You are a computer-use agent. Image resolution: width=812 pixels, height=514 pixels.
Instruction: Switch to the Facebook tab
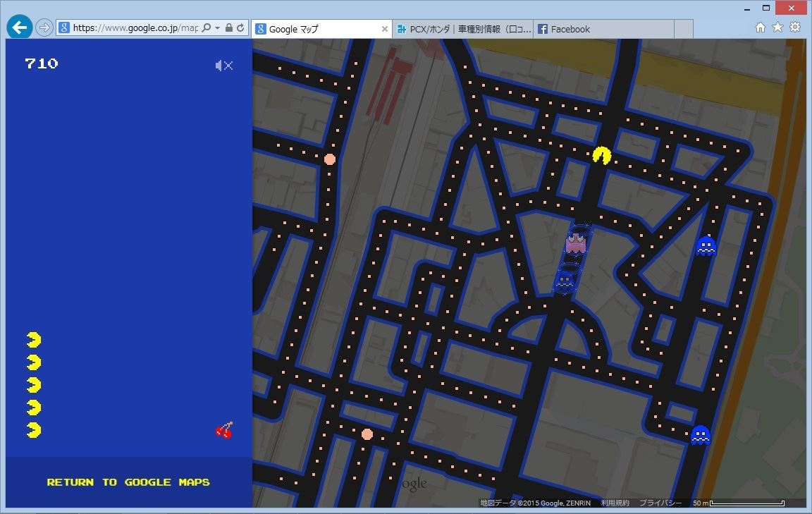coord(604,29)
